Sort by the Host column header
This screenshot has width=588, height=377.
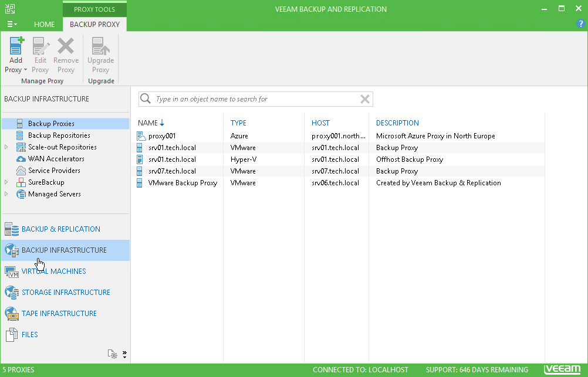click(x=320, y=123)
